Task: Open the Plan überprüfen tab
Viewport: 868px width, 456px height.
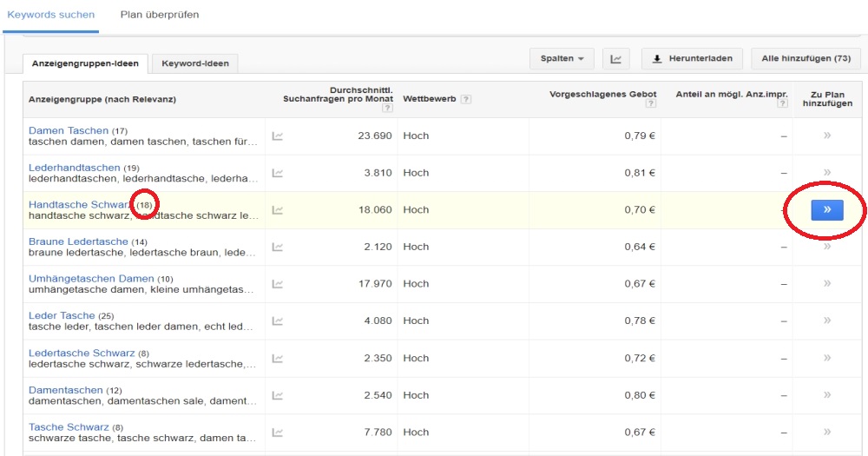Action: (x=159, y=15)
